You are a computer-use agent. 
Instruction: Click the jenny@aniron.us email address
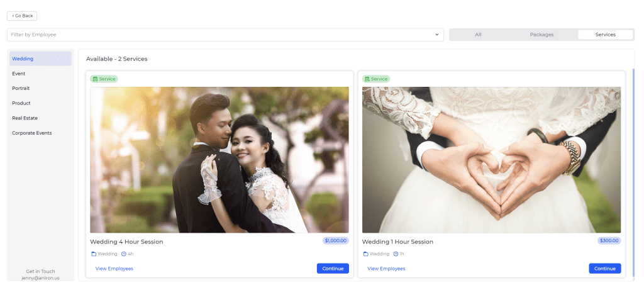(x=41, y=277)
